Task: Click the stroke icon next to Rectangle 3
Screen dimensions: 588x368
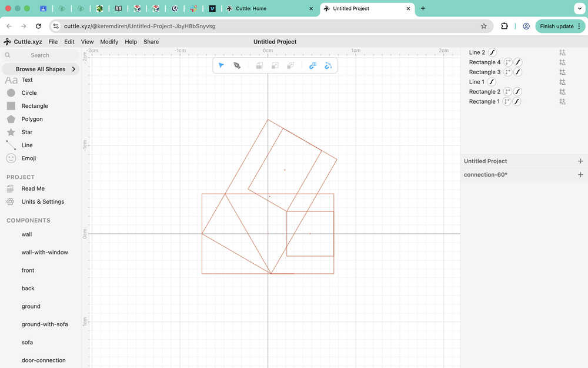Action: pos(518,72)
